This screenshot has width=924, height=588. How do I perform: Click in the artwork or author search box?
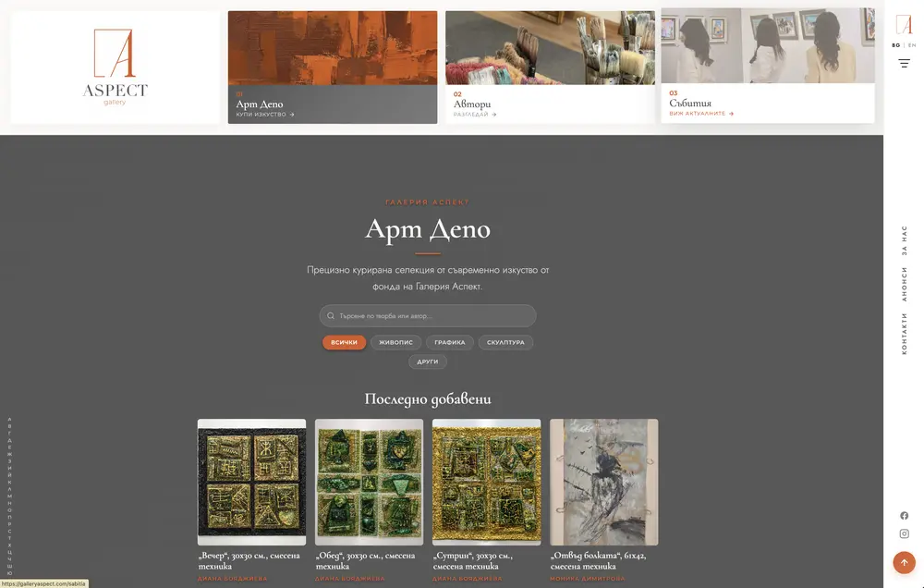[x=428, y=316]
